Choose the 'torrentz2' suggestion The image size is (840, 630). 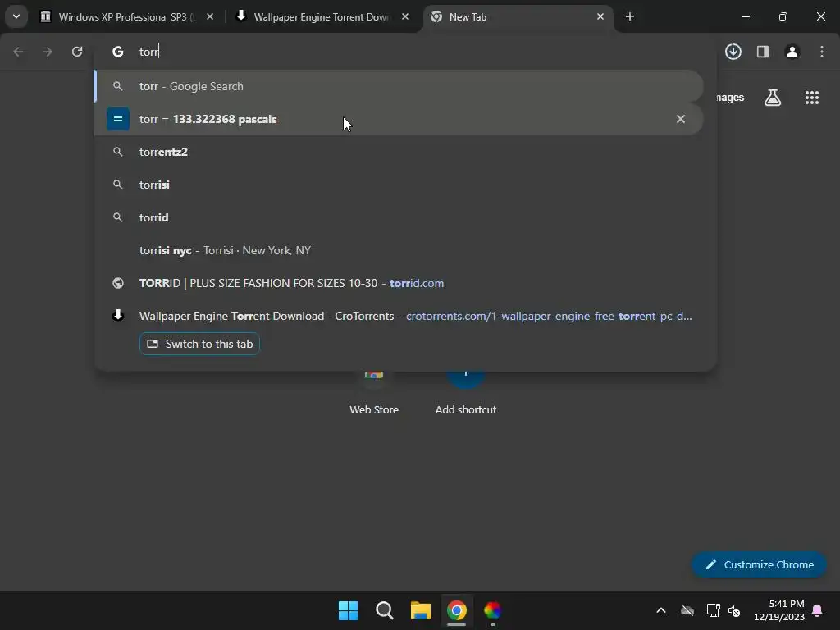pyautogui.click(x=399, y=152)
